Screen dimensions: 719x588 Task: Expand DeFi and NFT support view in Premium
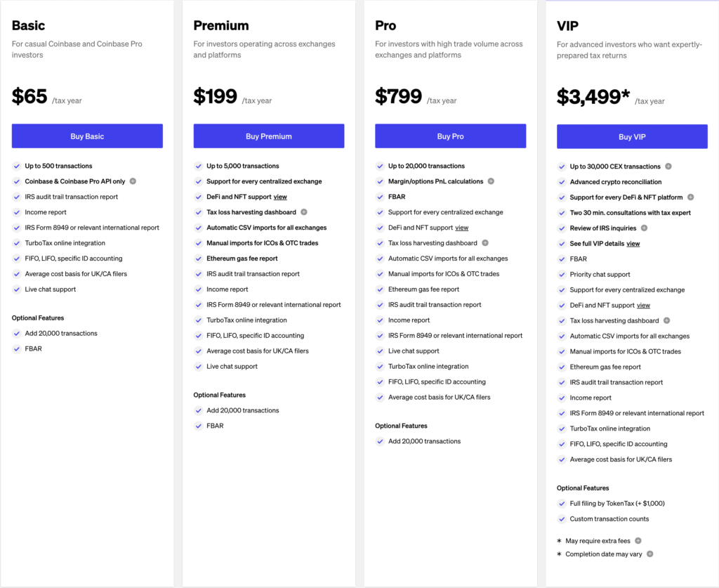(280, 197)
